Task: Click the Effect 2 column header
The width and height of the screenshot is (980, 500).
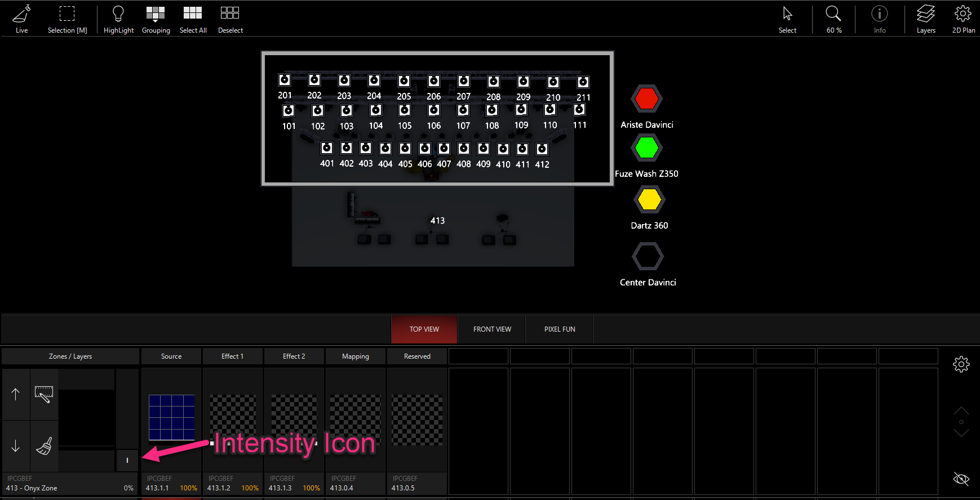Action: (x=294, y=356)
